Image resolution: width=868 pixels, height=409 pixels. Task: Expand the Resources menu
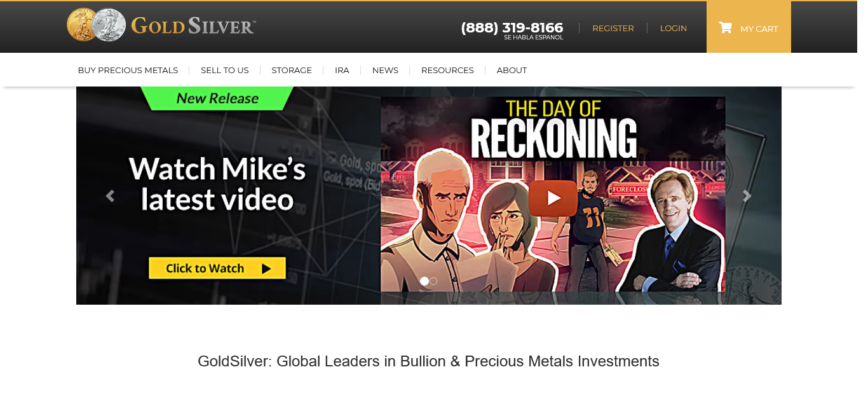(x=447, y=70)
